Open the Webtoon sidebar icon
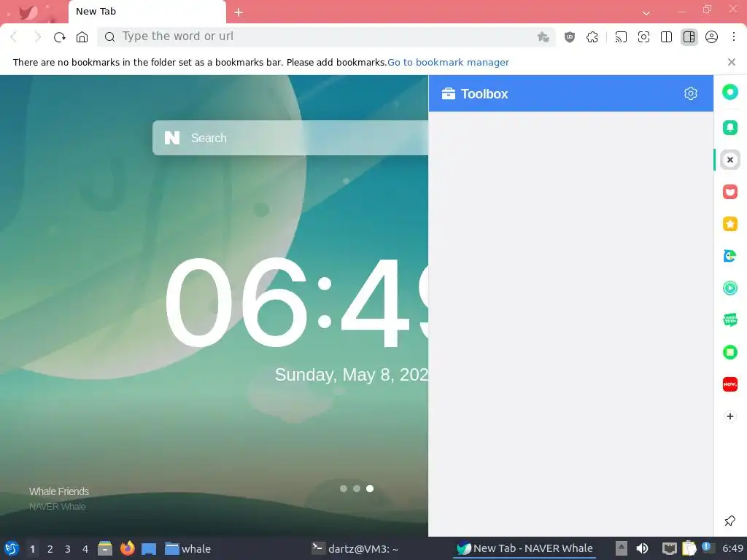Viewport: 747px width, 560px height. (729, 319)
